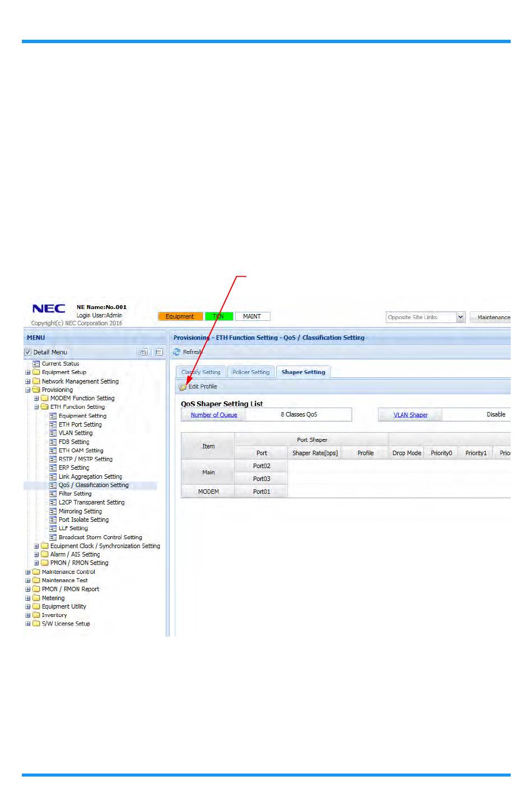Image resolution: width=532 pixels, height=795 pixels.
Task: Click the Profile column header
Action: pos(365,453)
